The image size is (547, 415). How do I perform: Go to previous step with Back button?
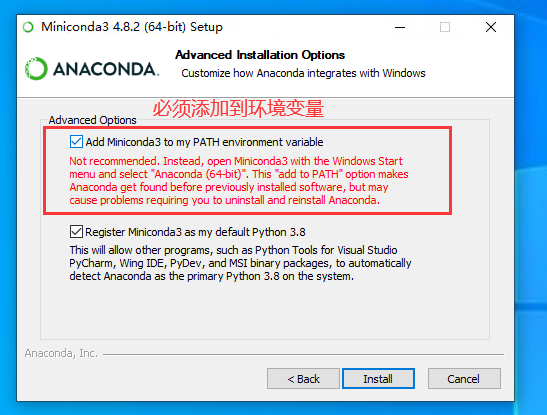[303, 378]
